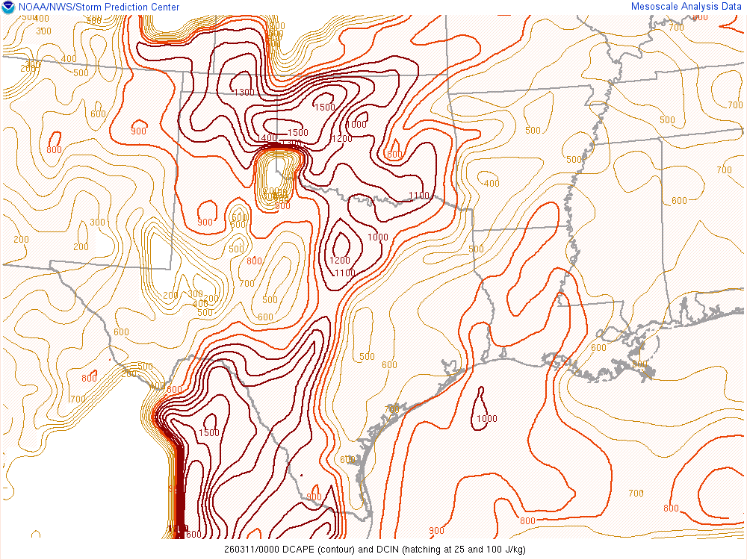Click the 900 label near the bottom map edge
The width and height of the screenshot is (747, 560).
(x=436, y=532)
